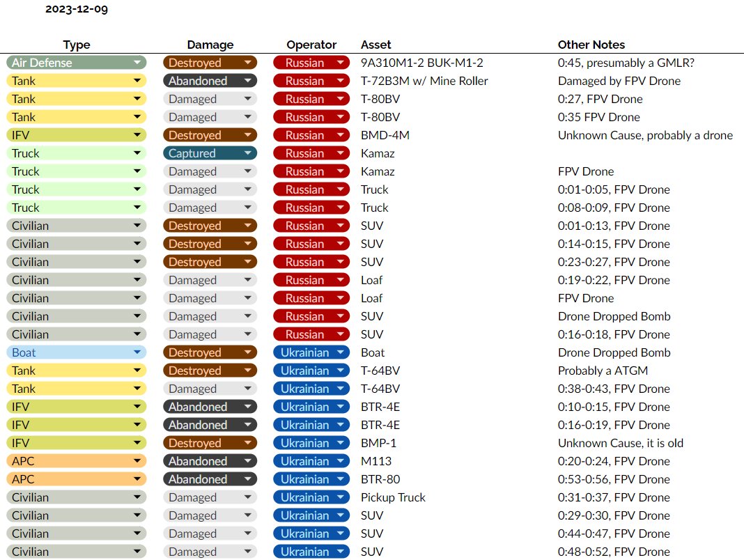Open Destroyed dropdown in BMP-1 row
744x560 pixels.
[x=210, y=443]
